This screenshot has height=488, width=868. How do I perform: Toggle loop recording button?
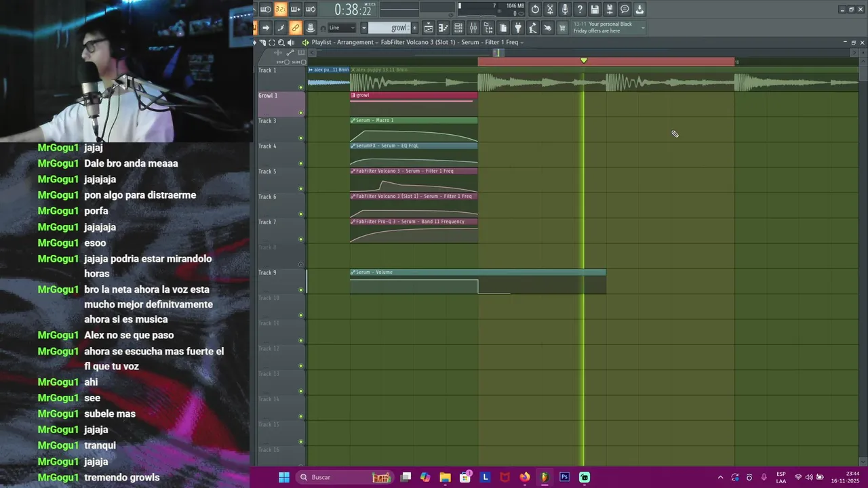coord(311,9)
